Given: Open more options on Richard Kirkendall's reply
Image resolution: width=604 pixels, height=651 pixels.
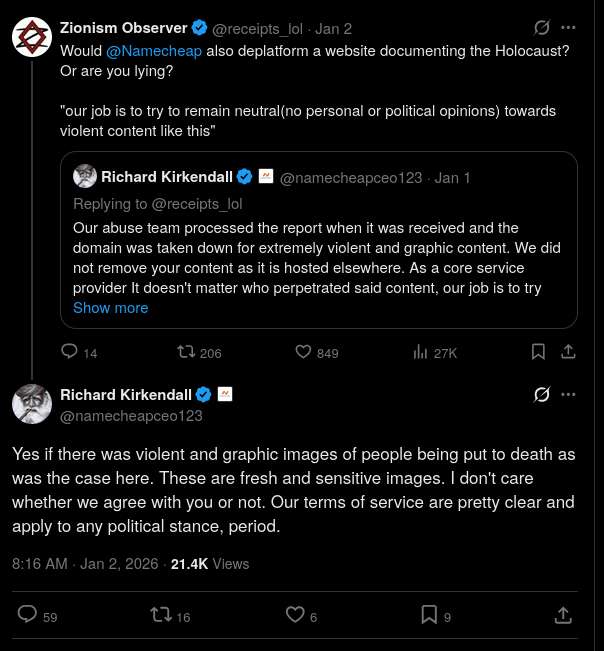Looking at the screenshot, I should (x=569, y=394).
